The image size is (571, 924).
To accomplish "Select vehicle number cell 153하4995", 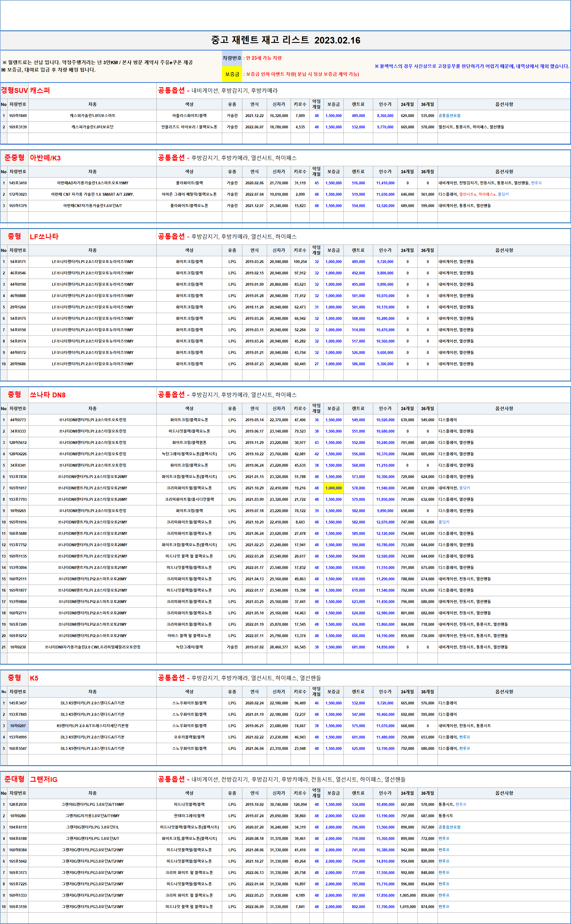I will point(18,737).
